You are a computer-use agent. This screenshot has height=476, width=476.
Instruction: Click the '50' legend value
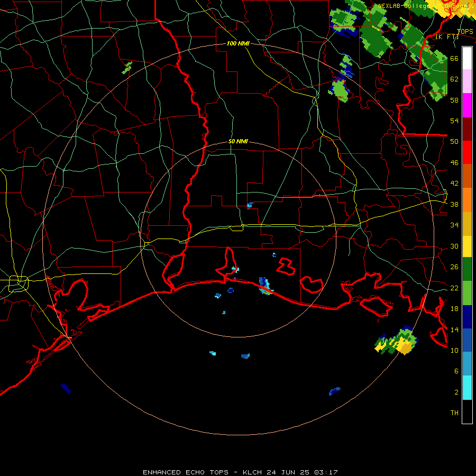tap(454, 142)
